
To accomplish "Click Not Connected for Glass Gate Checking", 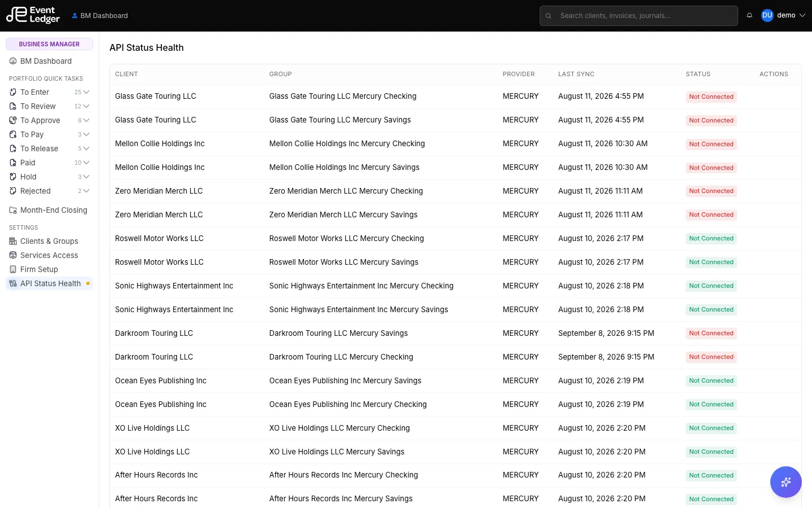I will click(x=711, y=97).
